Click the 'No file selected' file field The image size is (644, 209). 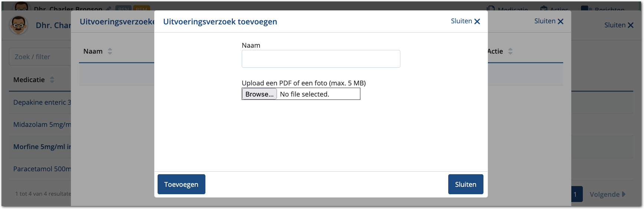[318, 94]
